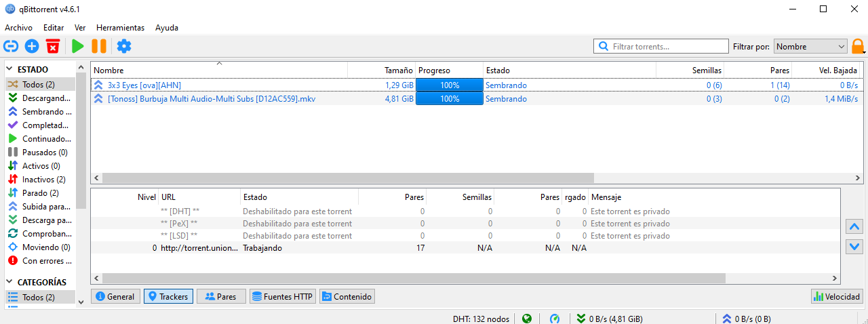Screen dimensions: 868x324
Task: Select the ** [DHT] ** tracker row
Action: click(465, 211)
